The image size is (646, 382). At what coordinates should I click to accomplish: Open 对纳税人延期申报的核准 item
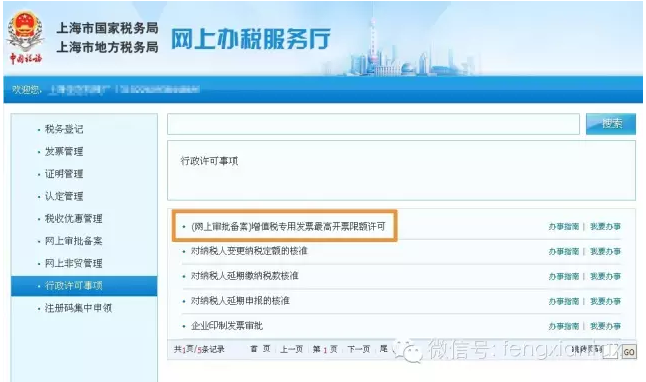pyautogui.click(x=240, y=301)
